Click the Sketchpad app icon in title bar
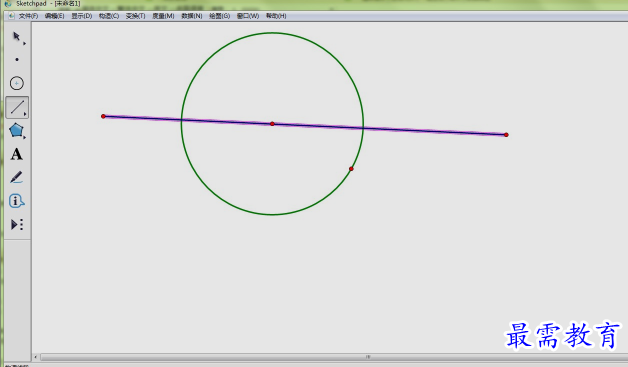The height and width of the screenshot is (367, 628). (x=8, y=4)
